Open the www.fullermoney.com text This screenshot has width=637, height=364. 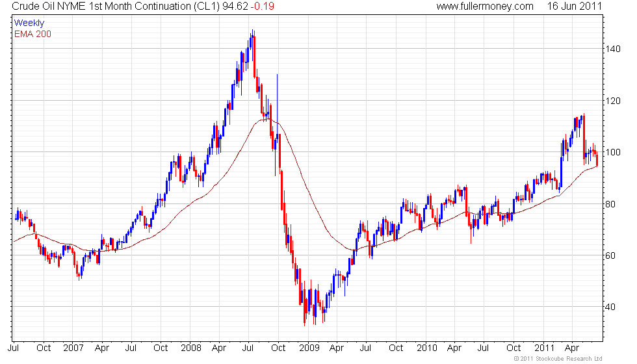pos(485,6)
